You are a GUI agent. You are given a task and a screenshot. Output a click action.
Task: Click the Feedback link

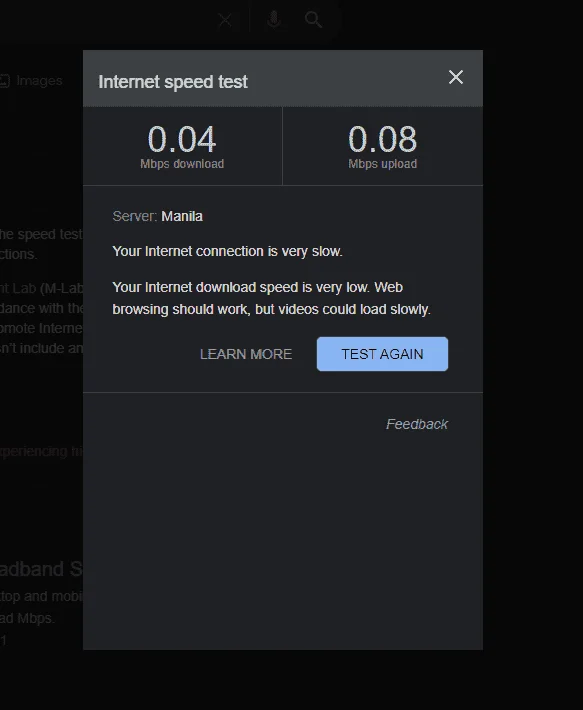pyautogui.click(x=416, y=424)
